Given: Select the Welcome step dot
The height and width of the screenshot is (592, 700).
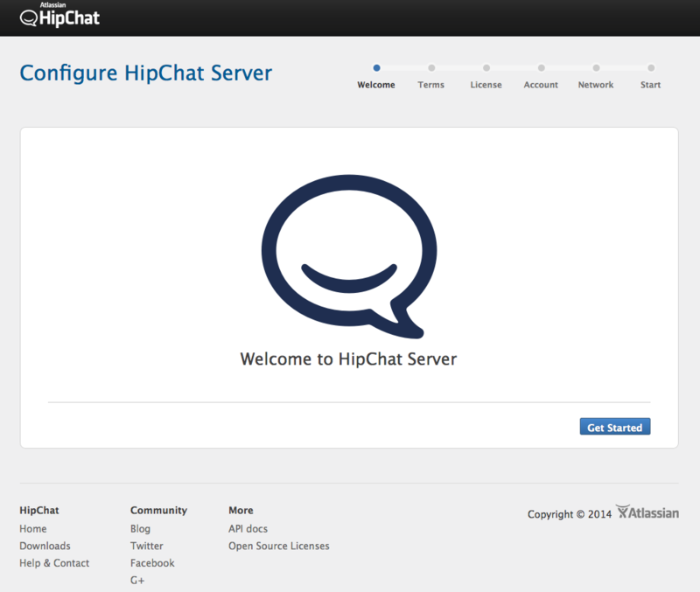Looking at the screenshot, I should pos(377,68).
